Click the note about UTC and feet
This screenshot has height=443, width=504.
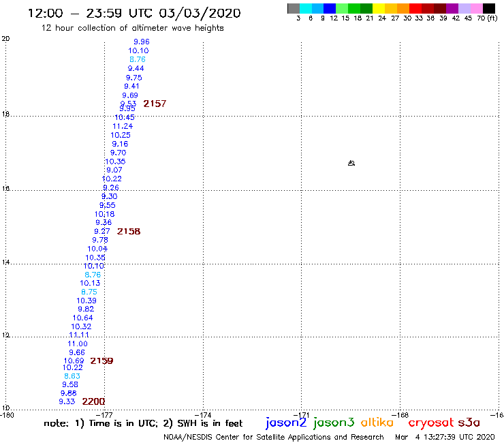[143, 423]
